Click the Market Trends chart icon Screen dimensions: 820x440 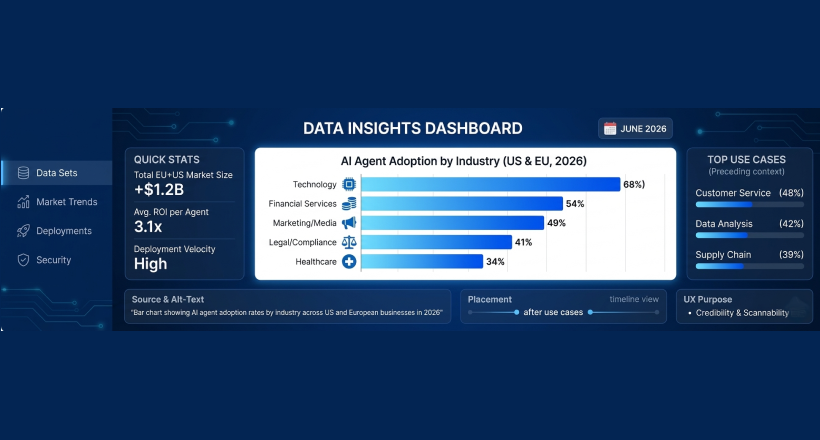click(x=23, y=202)
